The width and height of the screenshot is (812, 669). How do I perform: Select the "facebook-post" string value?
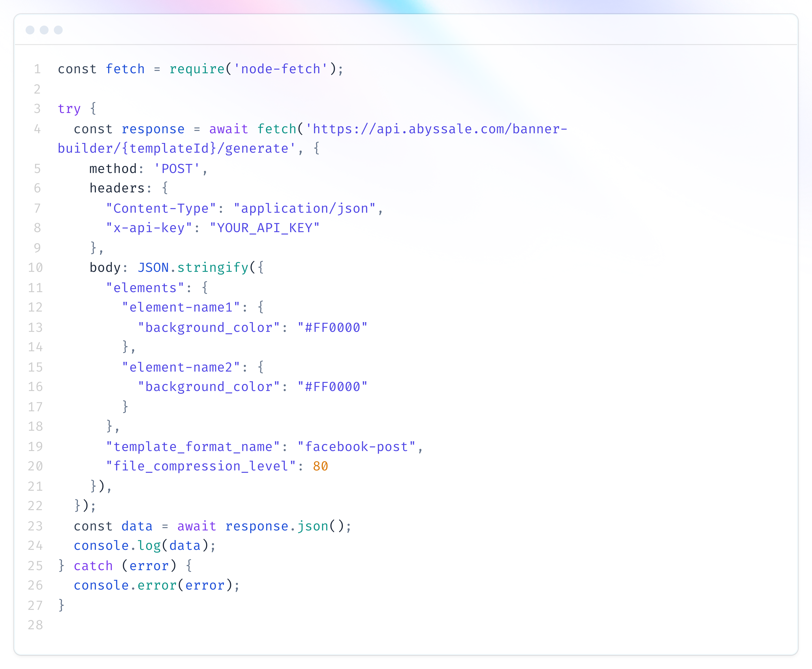357,447
